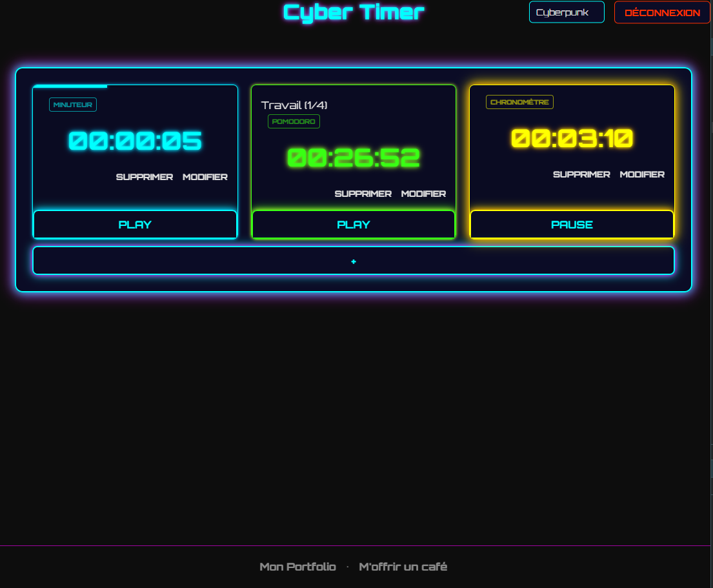Click the CHRONOMÈTRE type badge

[x=519, y=101]
